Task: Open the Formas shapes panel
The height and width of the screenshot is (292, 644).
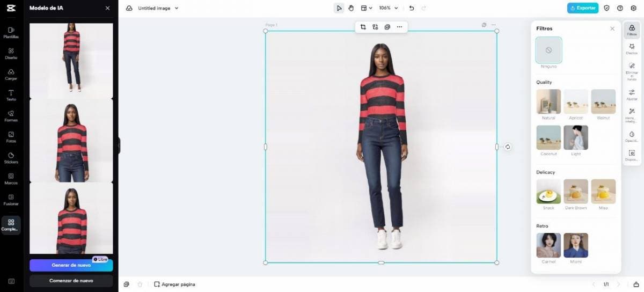Action: 11,116
